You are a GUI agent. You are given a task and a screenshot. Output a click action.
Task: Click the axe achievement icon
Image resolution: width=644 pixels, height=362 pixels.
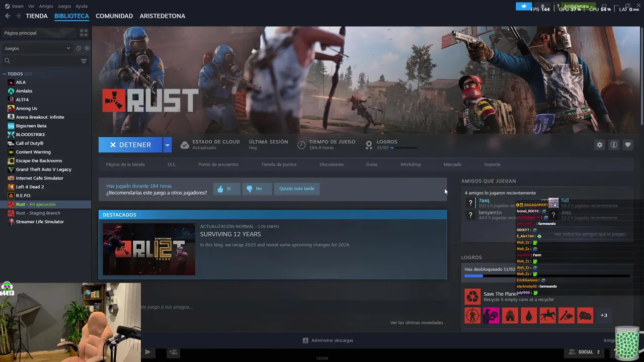[x=566, y=315]
